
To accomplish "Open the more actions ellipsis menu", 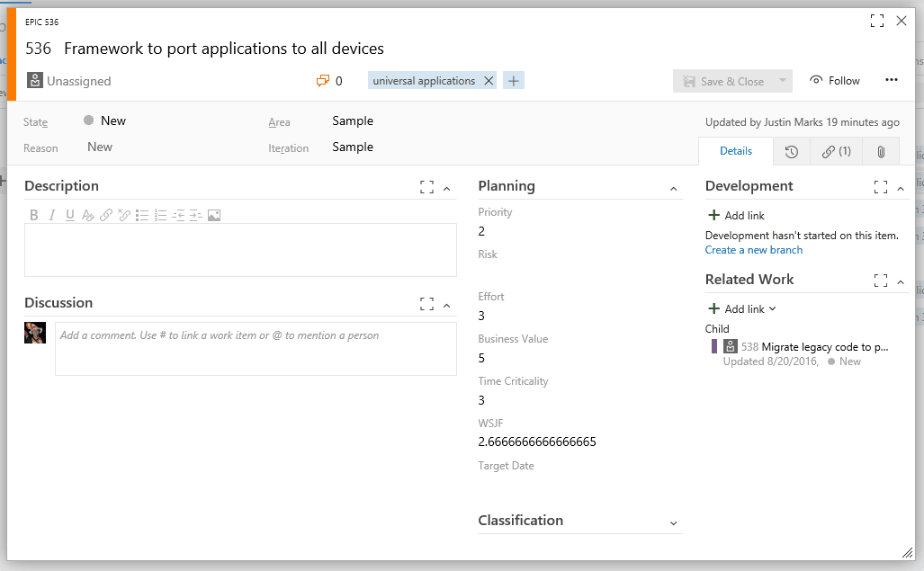I will point(892,80).
